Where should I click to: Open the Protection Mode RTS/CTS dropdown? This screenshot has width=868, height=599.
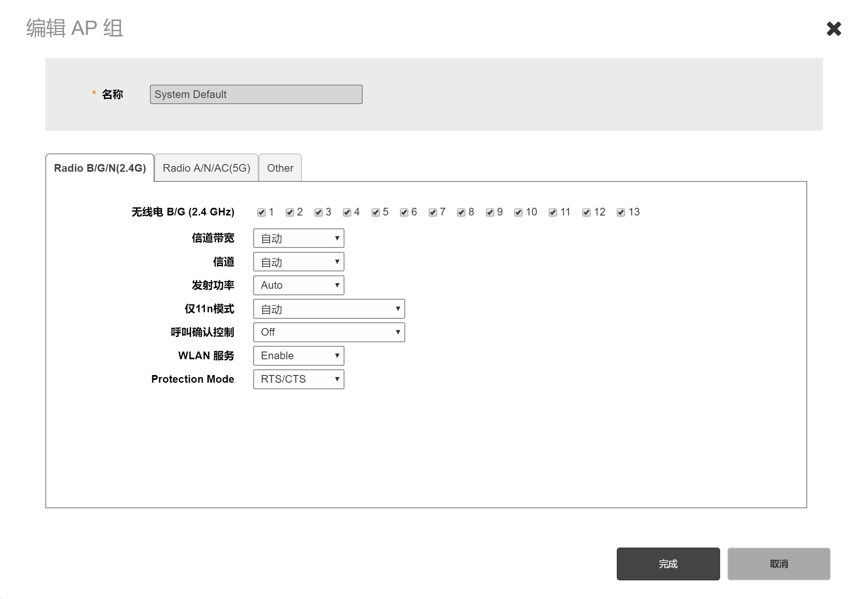(299, 379)
